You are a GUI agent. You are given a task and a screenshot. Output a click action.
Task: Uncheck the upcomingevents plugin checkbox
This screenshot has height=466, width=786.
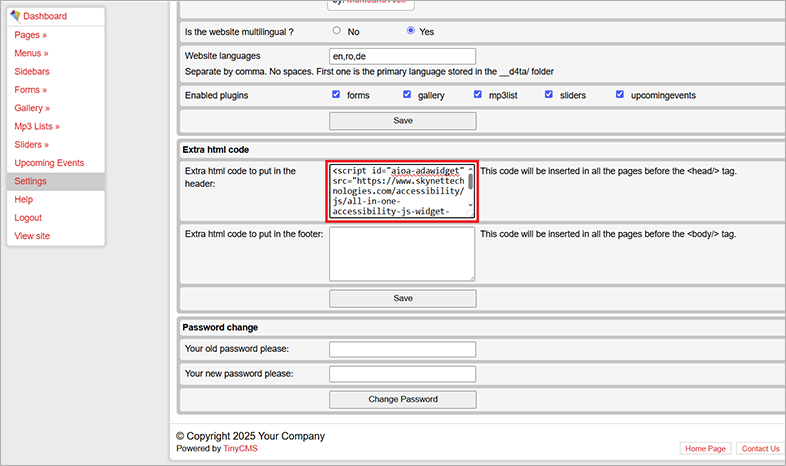[x=620, y=95]
